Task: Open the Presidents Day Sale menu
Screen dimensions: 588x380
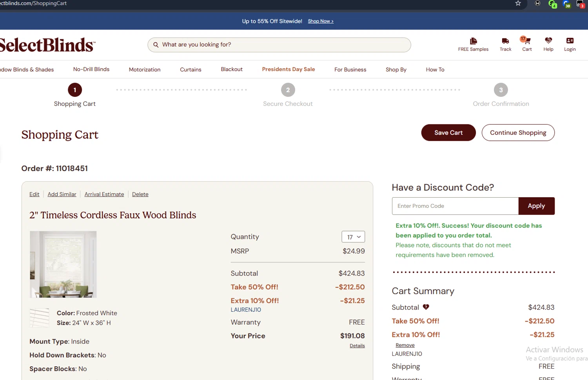Action: point(289,69)
